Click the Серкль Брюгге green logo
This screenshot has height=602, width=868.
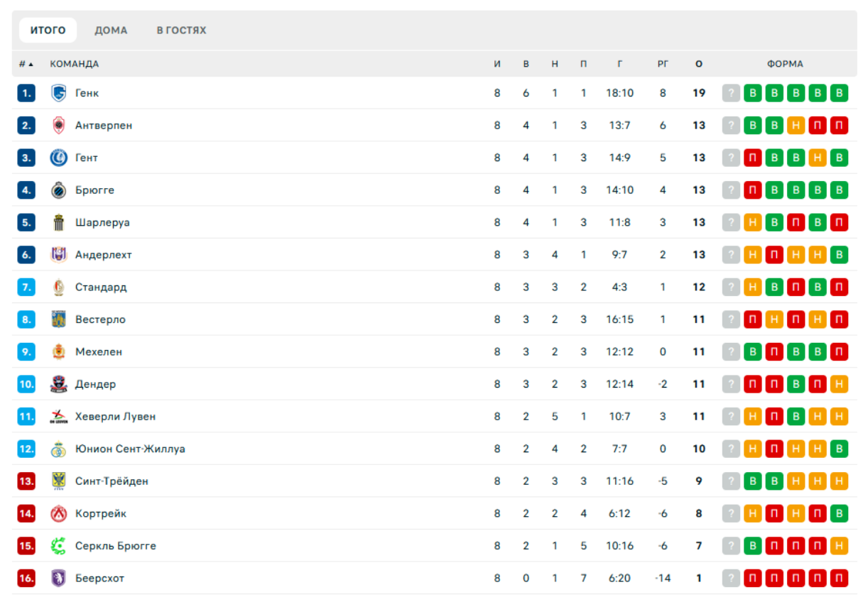click(x=59, y=546)
